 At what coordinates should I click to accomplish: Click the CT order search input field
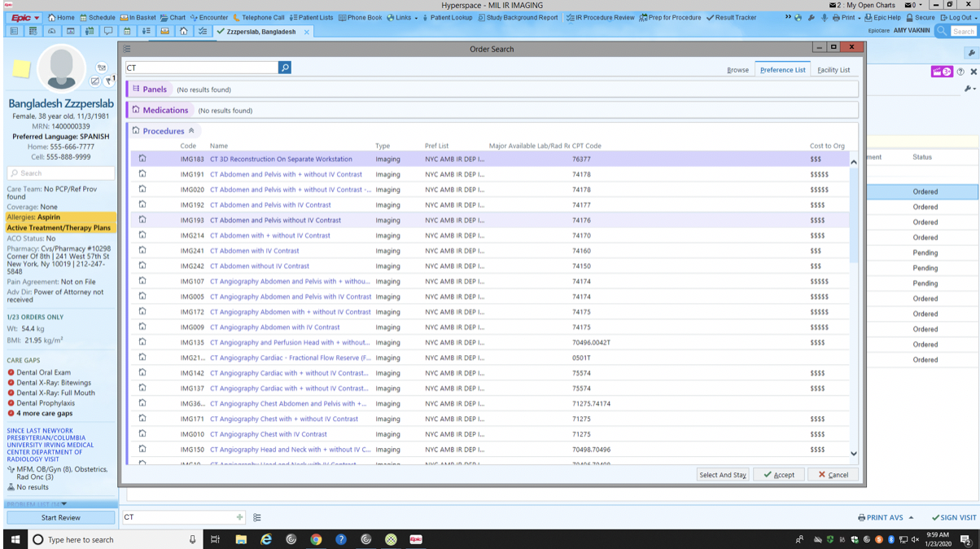pyautogui.click(x=201, y=68)
